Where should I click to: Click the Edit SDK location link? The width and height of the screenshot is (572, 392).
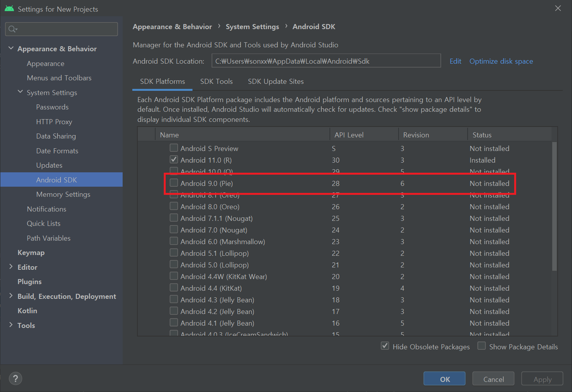click(x=456, y=61)
